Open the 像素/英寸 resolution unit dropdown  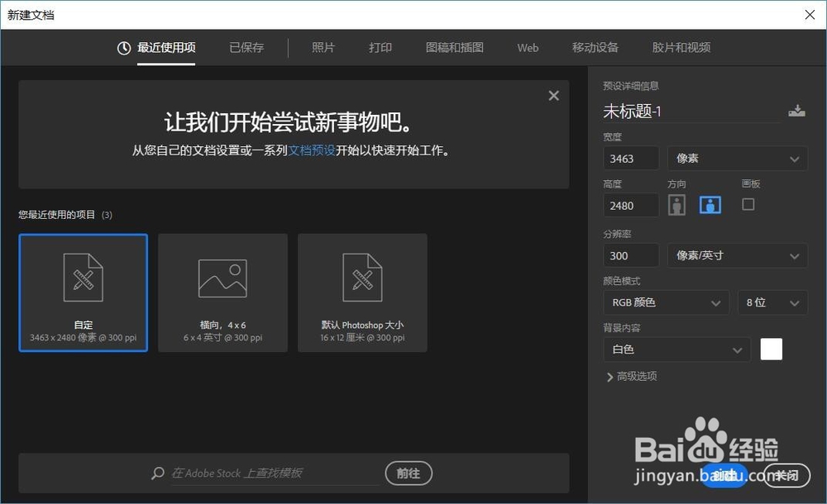click(x=736, y=255)
